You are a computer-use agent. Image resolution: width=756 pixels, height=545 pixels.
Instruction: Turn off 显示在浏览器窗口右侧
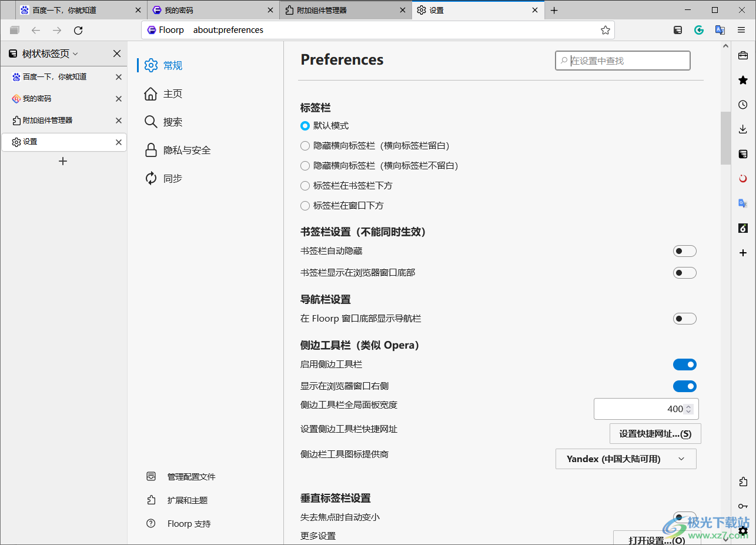point(684,386)
